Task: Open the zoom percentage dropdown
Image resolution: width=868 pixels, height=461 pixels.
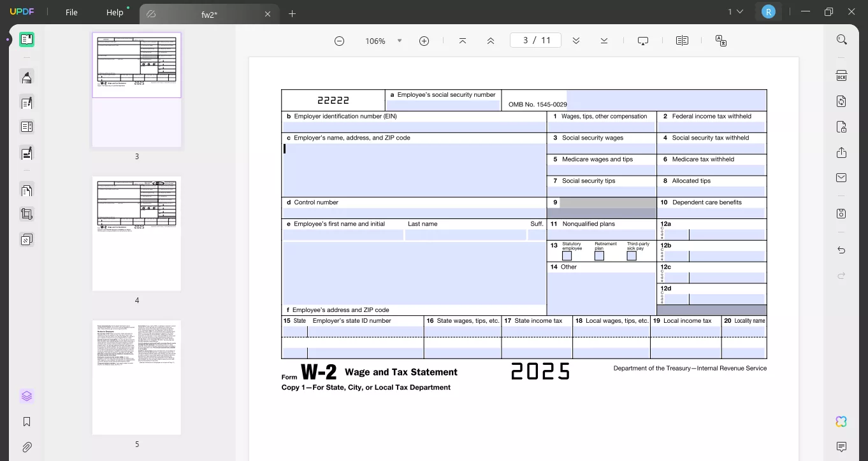Action: click(x=400, y=40)
